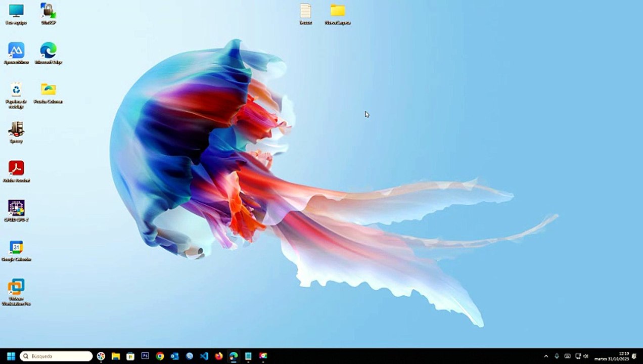Open the notifications bell in taskbar

[634, 356]
